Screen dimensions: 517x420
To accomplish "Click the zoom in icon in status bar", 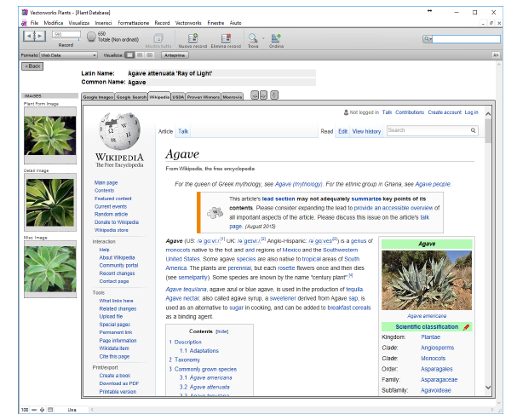I will pos(43,410).
